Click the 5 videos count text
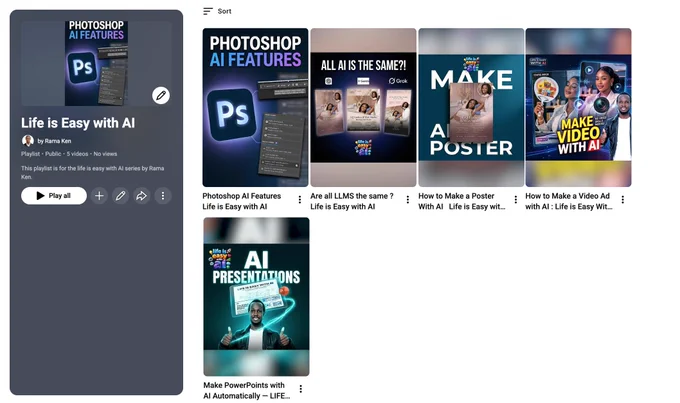 77,154
